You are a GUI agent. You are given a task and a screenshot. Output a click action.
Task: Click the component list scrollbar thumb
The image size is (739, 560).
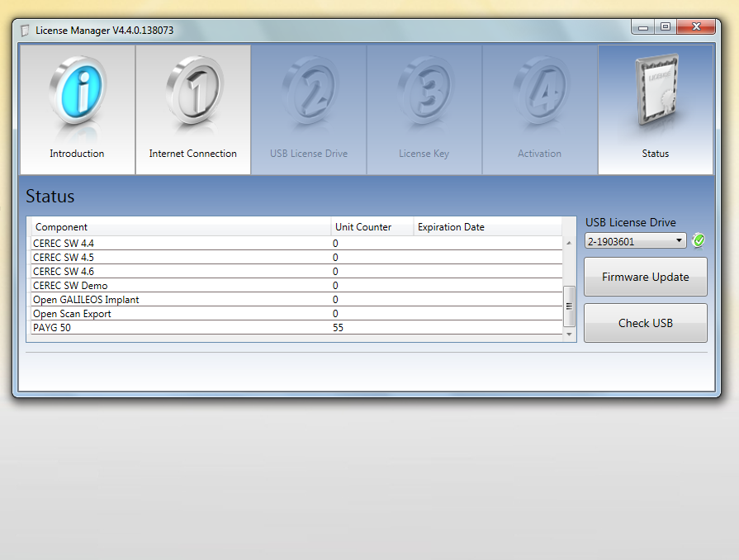tap(569, 306)
